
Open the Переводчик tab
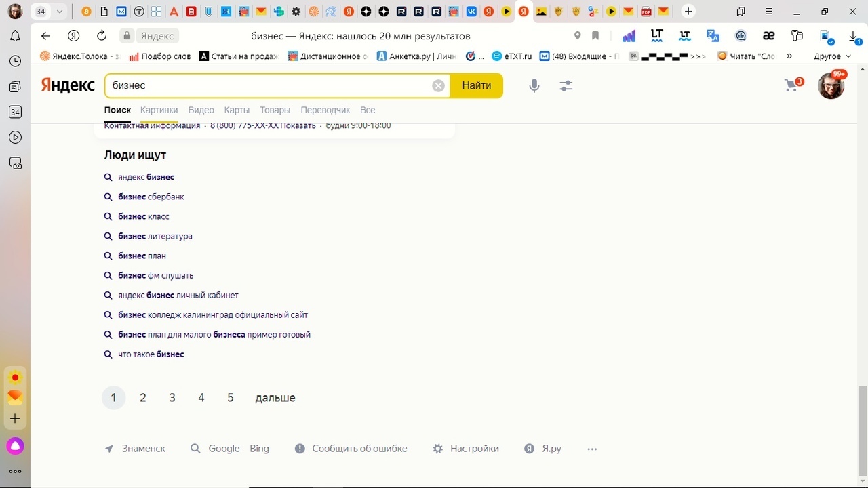click(325, 110)
